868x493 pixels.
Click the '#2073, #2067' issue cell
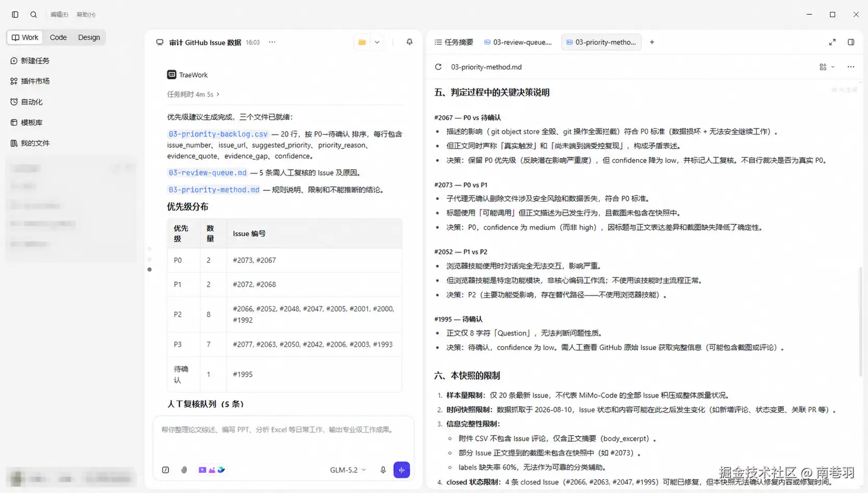click(x=314, y=260)
